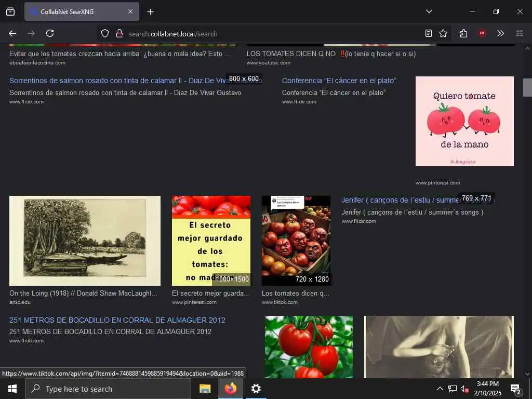
Task: Click Los tomates dicen q... caption
Action: point(296,293)
